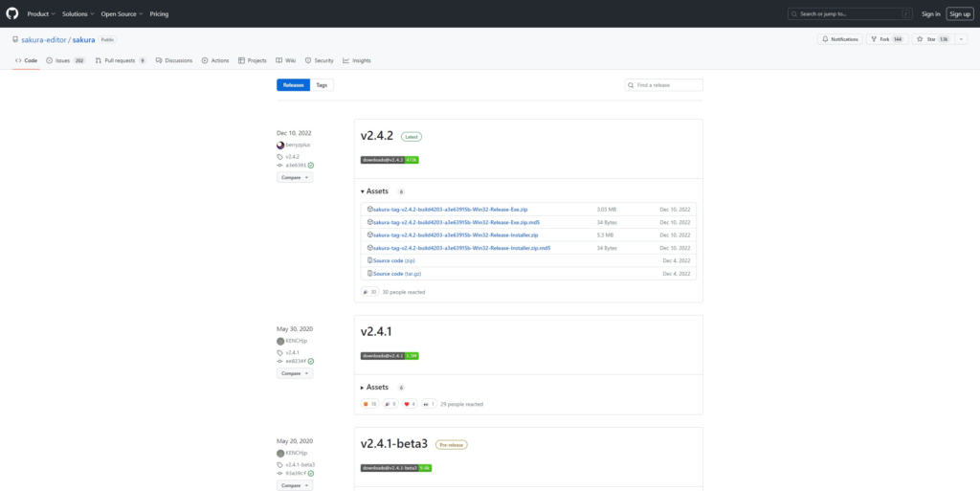Click the Find a release search field
This screenshot has height=491, width=980.
click(664, 85)
